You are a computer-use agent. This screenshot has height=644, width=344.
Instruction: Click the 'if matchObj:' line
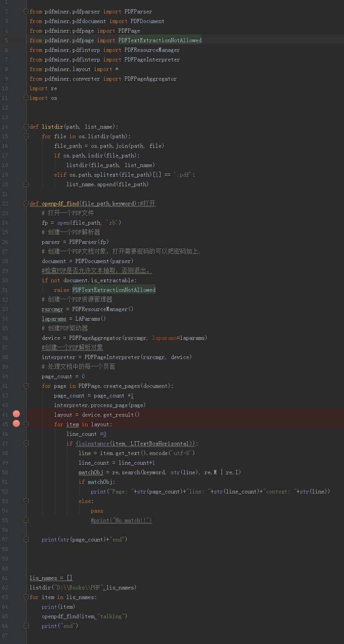pyautogui.click(x=97, y=482)
